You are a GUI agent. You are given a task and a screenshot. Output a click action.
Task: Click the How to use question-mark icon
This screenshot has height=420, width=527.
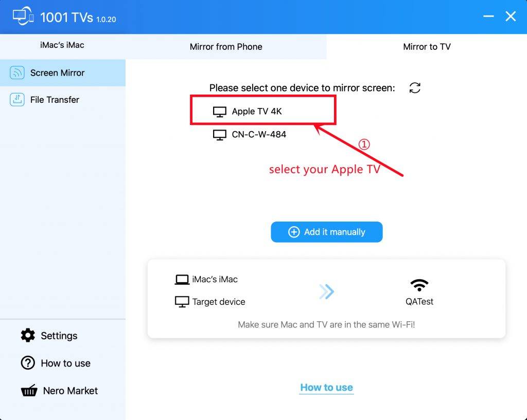point(28,363)
